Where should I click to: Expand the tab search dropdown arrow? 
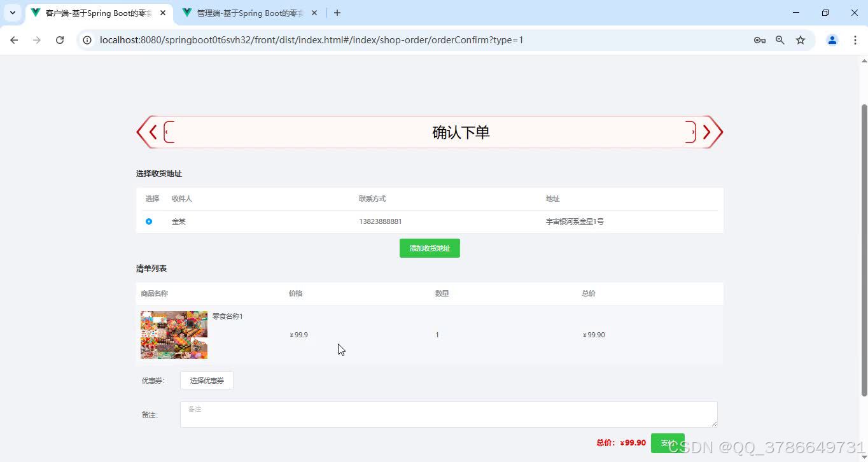13,13
